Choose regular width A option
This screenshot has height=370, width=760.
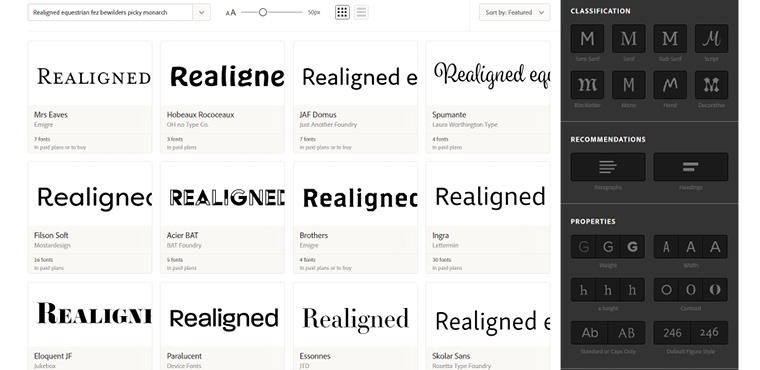(x=691, y=247)
